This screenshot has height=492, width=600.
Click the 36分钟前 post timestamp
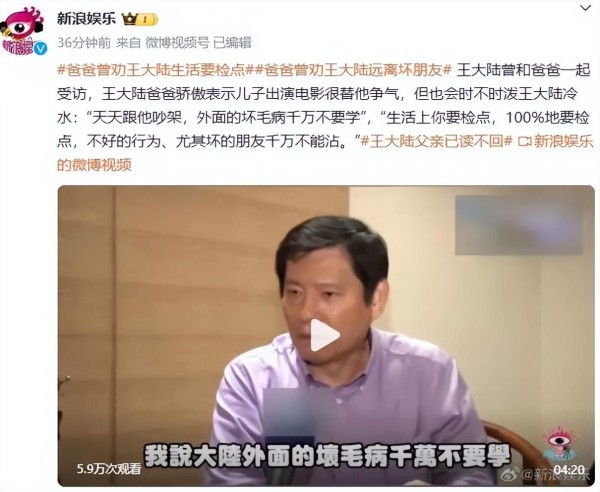click(x=84, y=42)
